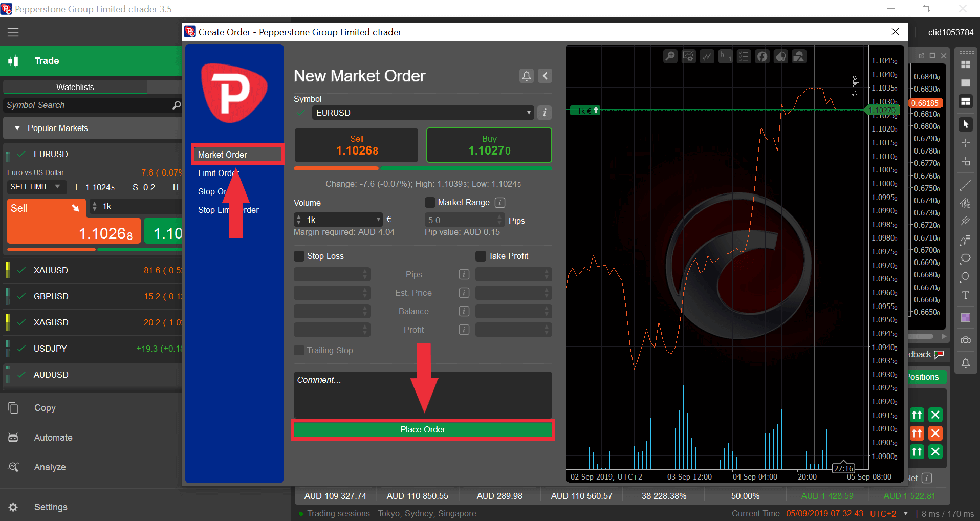Image resolution: width=980 pixels, height=521 pixels.
Task: Click Sell 1.10268 in order form
Action: coord(357,145)
